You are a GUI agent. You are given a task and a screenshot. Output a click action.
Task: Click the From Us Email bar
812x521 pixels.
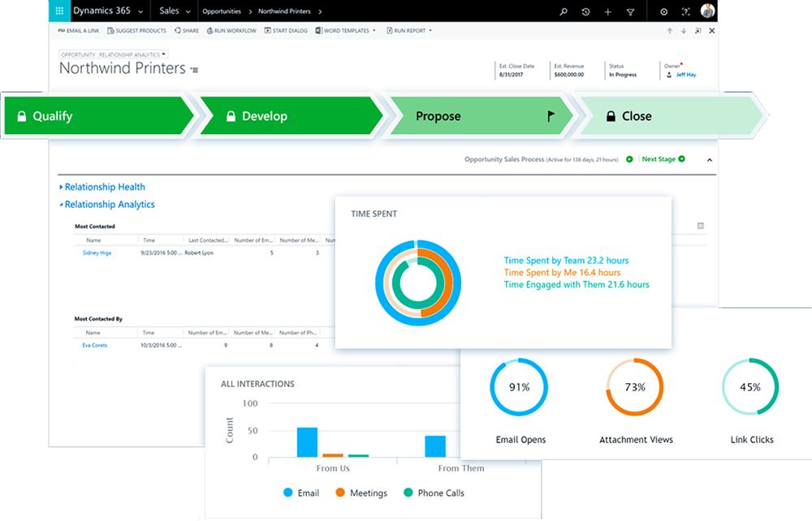(x=307, y=442)
